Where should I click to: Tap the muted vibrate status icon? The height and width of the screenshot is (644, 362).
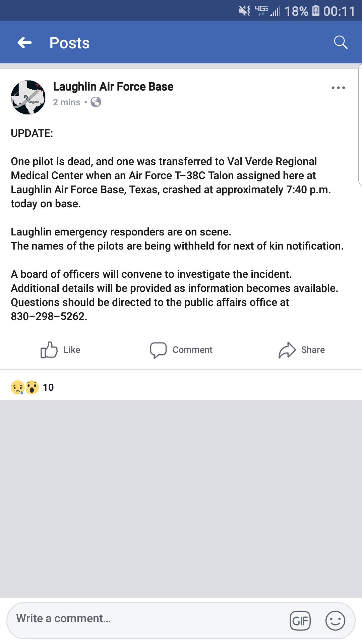[x=244, y=11]
